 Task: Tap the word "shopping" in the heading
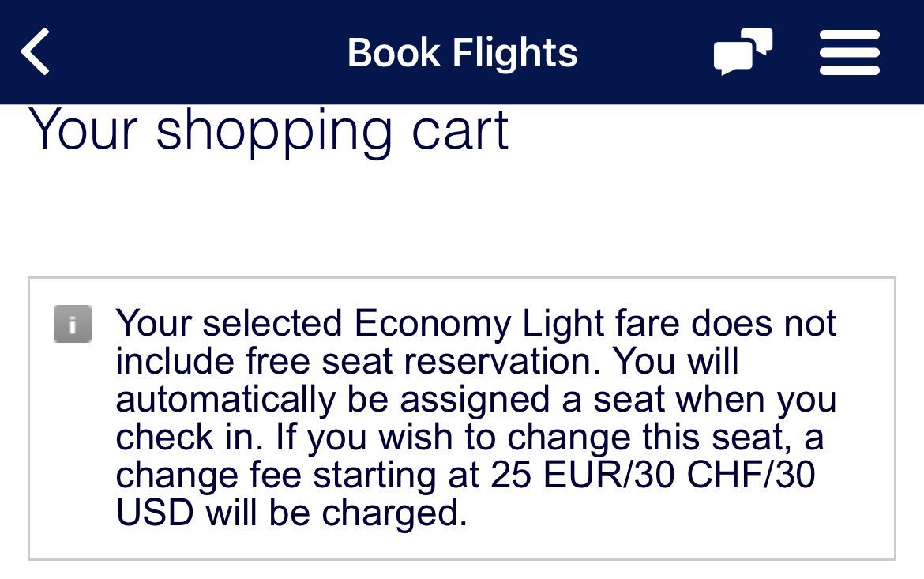click(274, 133)
